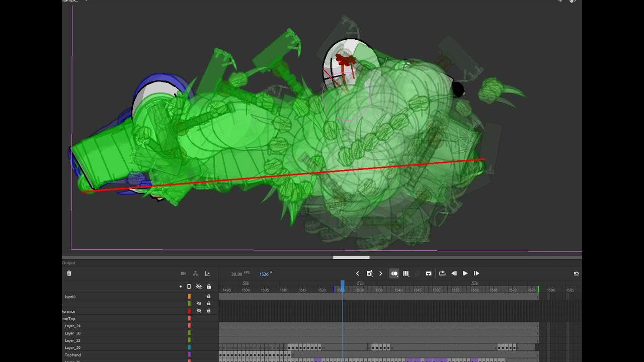The height and width of the screenshot is (362, 644).
Task: Click green outline swatch of Layer_23
Action: pyautogui.click(x=189, y=340)
